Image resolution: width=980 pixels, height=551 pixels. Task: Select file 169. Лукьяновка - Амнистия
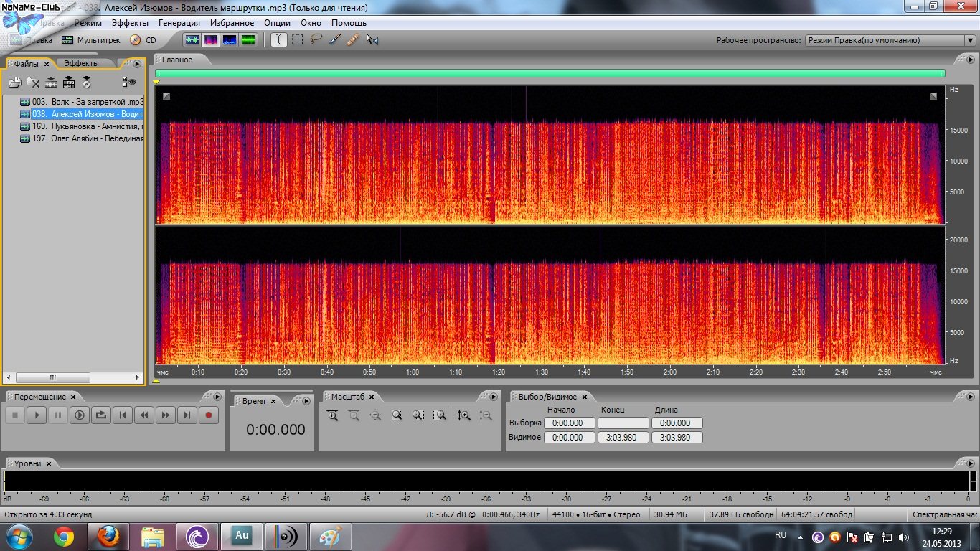point(82,126)
